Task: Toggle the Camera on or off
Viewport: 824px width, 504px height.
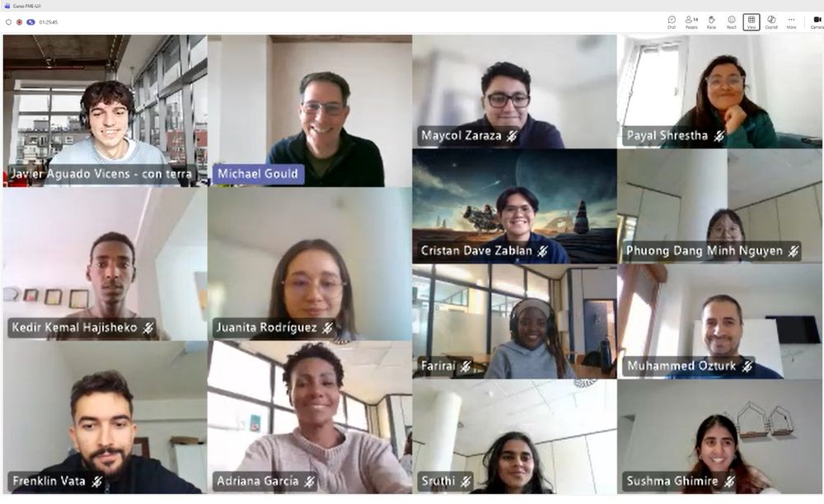Action: point(817,22)
